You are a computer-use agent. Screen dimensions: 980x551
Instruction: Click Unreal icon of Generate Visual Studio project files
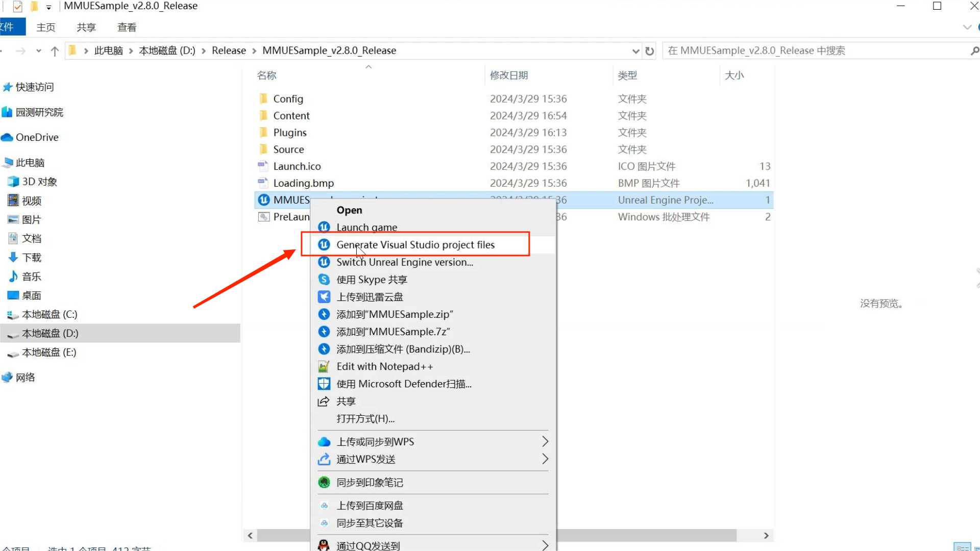tap(324, 245)
